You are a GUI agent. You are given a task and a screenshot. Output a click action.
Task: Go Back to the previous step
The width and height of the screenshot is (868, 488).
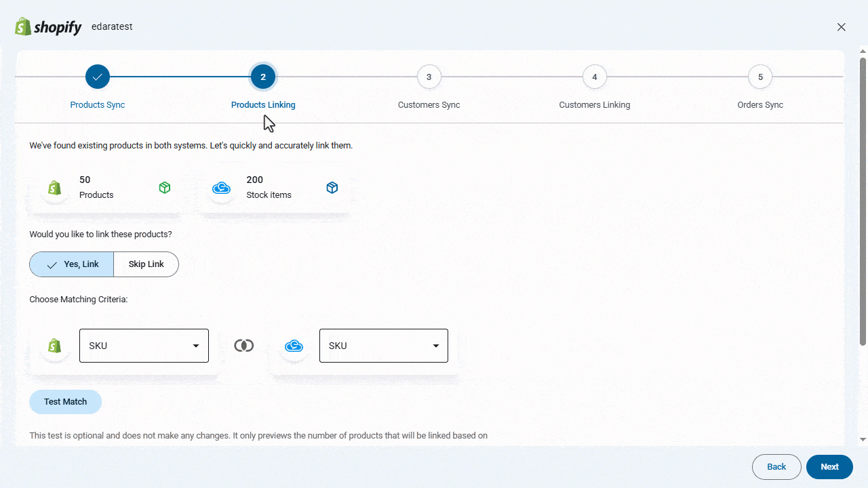point(776,466)
